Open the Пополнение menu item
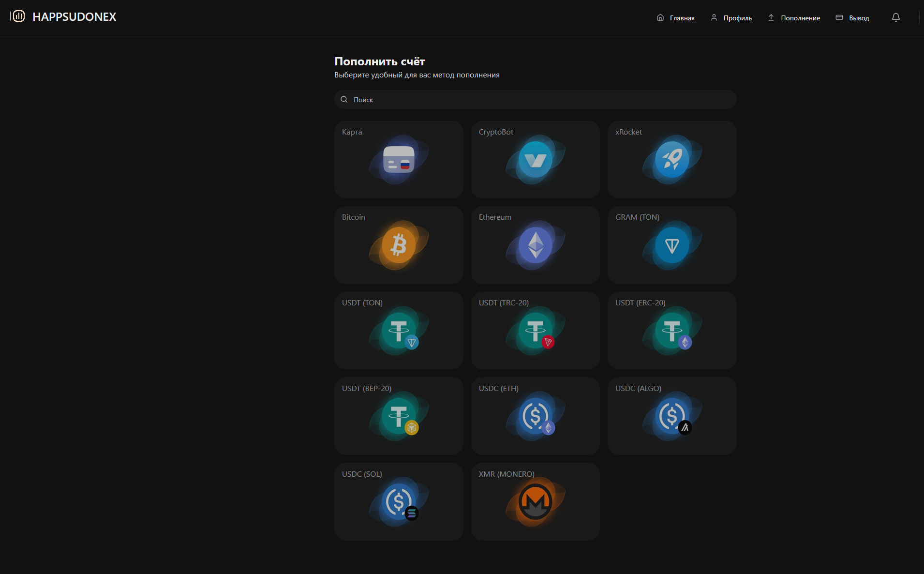 click(794, 18)
